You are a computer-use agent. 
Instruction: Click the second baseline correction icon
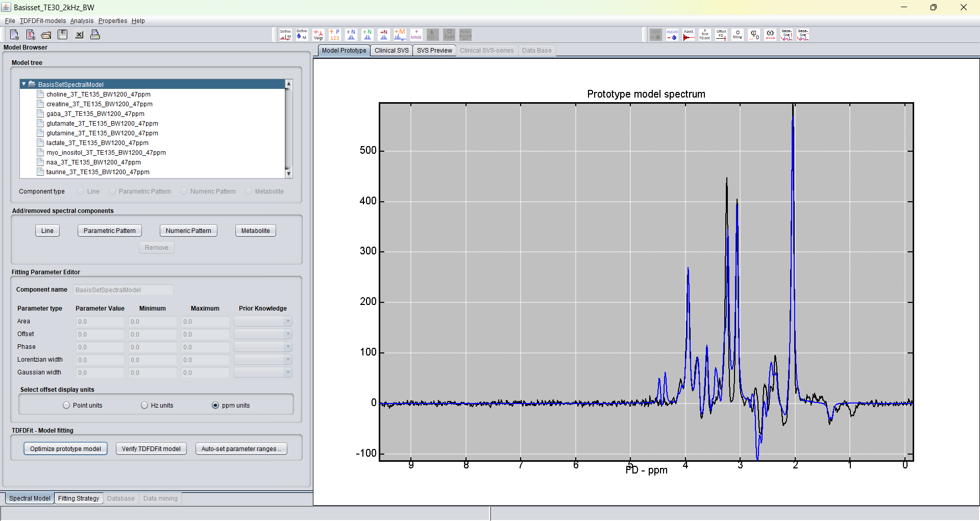coord(803,35)
